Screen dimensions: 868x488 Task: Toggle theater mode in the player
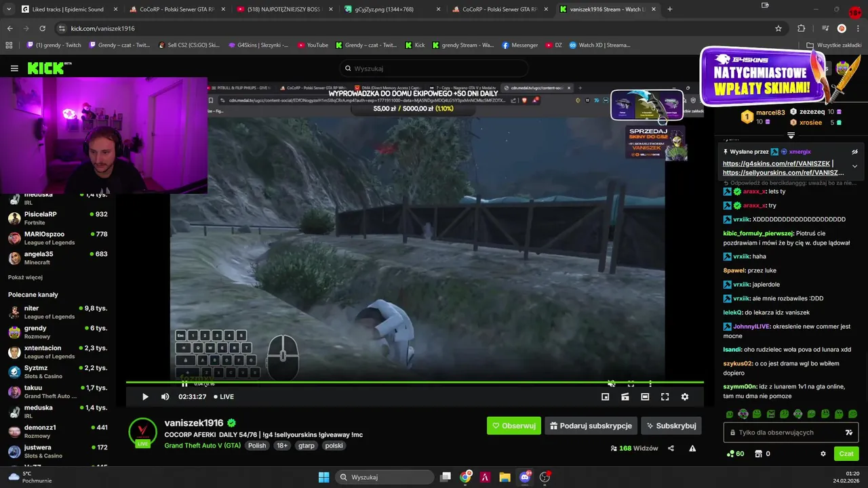tap(645, 396)
